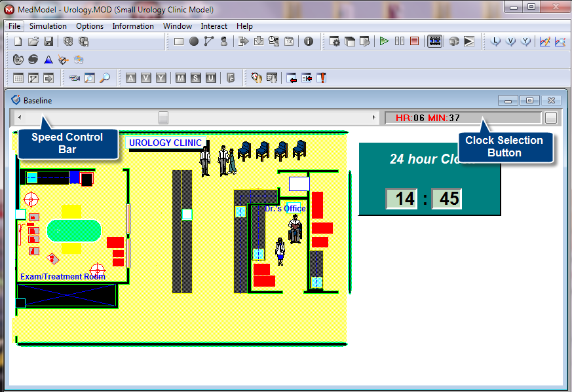Screen dimensions: 572x392
Task: Pause the running simulation
Action: point(399,41)
